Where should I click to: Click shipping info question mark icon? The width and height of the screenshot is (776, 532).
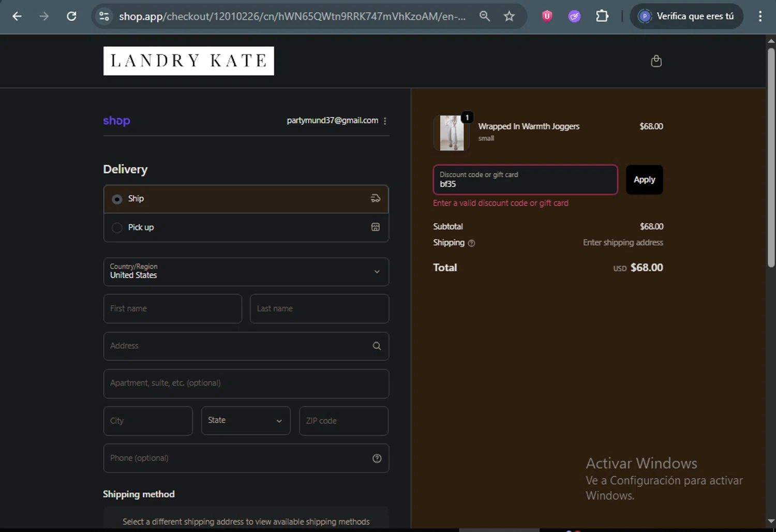(x=471, y=243)
